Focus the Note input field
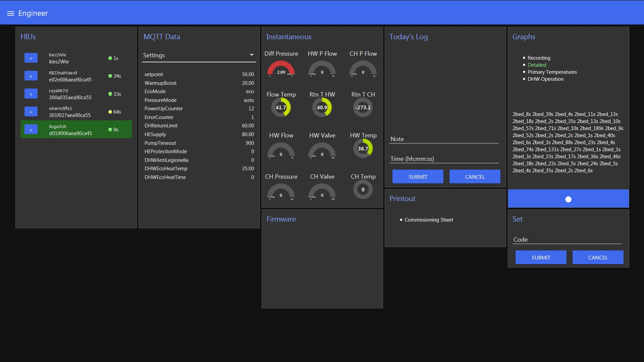 [444, 139]
